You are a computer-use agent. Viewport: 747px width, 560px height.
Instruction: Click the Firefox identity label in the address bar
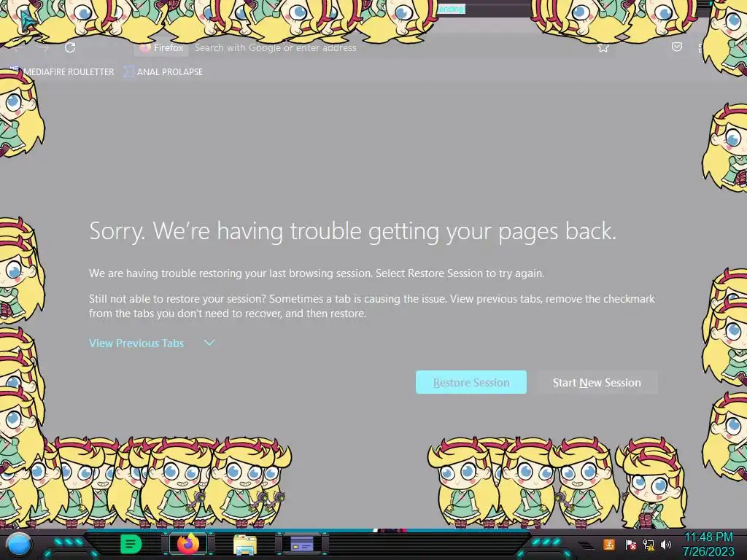[x=161, y=47]
